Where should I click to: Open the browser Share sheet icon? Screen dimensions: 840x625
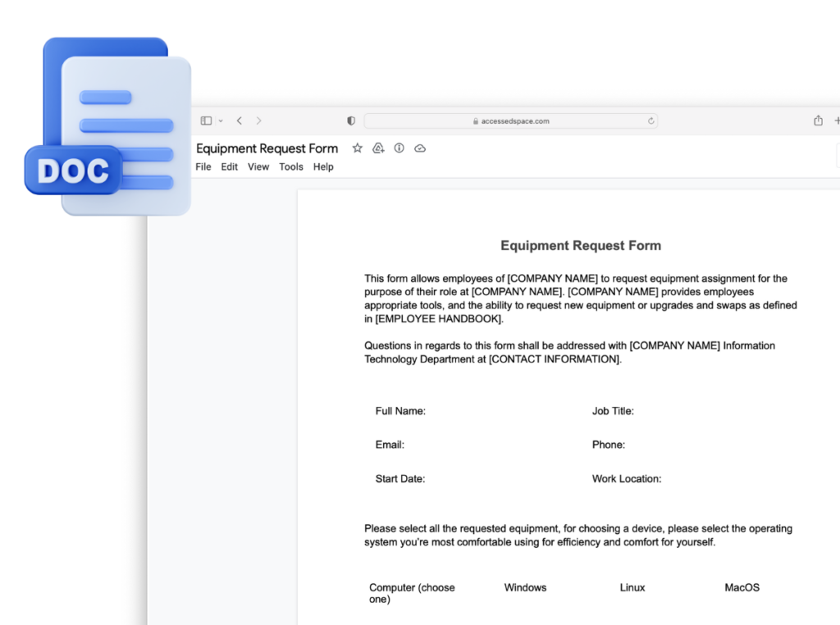pos(818,120)
